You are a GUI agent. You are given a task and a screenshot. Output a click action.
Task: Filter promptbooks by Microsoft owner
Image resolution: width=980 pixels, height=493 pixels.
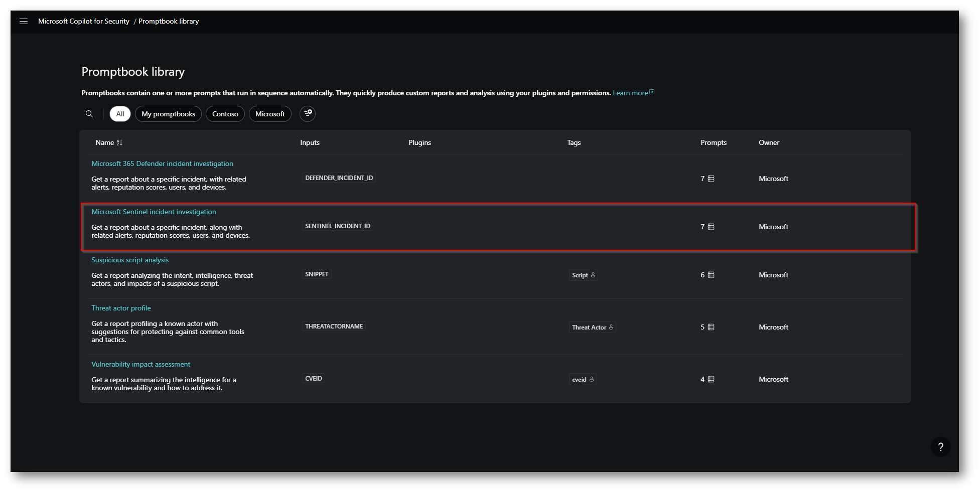(270, 114)
